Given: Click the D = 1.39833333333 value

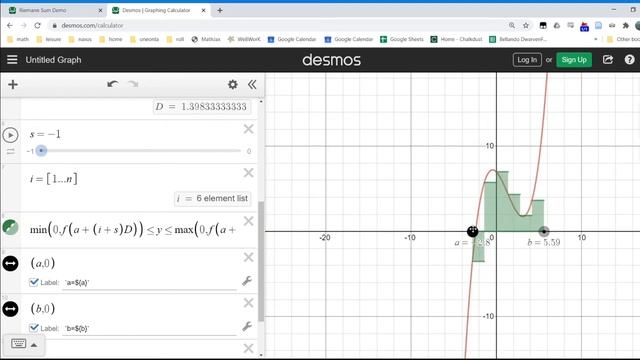Looking at the screenshot, I should click(202, 107).
